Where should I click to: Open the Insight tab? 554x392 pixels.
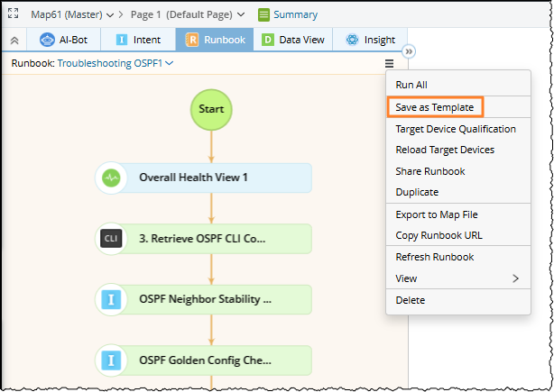(x=370, y=40)
